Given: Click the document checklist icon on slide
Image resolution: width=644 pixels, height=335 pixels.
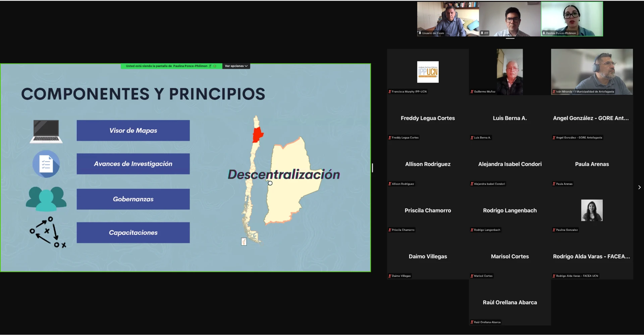Looking at the screenshot, I should coord(46,164).
